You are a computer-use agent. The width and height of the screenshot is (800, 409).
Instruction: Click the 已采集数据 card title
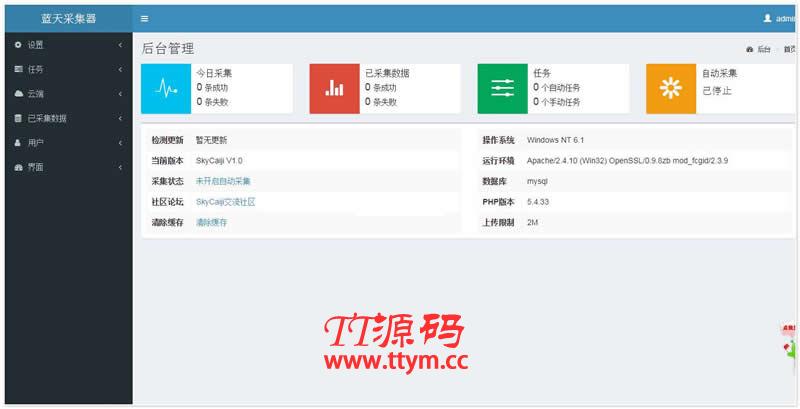click(387, 73)
